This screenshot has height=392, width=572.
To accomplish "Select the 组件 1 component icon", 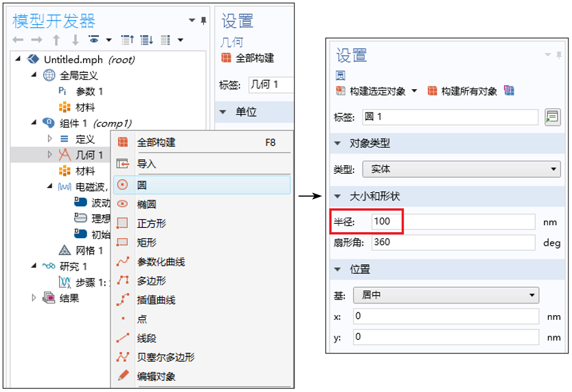I will click(x=49, y=122).
